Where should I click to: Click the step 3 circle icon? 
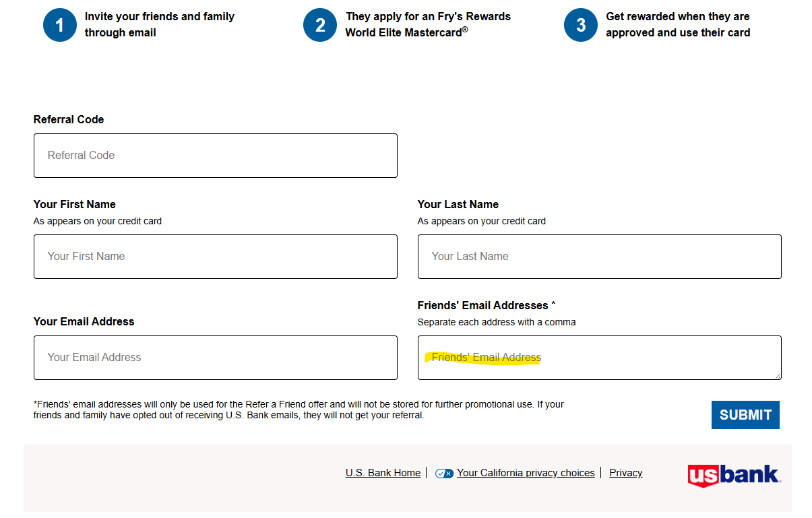[581, 25]
